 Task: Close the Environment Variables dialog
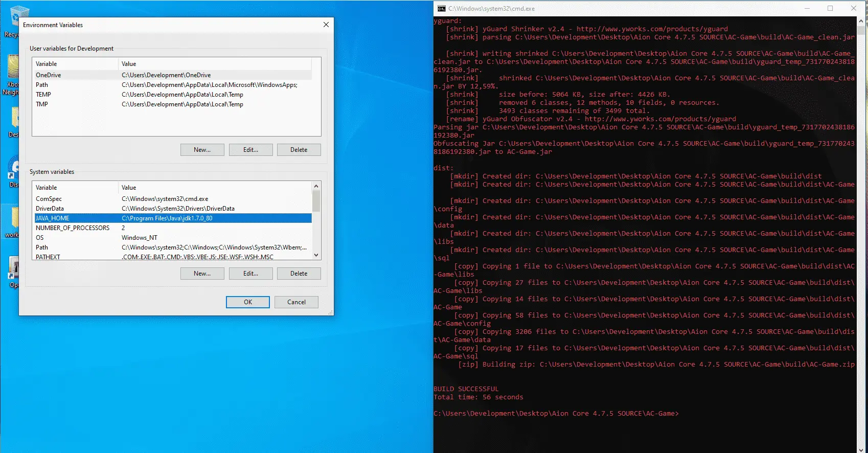326,25
